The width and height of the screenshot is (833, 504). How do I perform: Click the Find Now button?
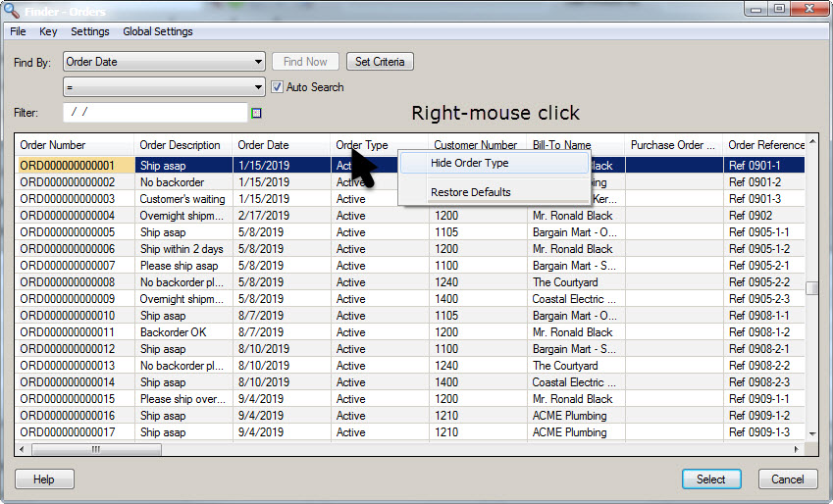305,62
